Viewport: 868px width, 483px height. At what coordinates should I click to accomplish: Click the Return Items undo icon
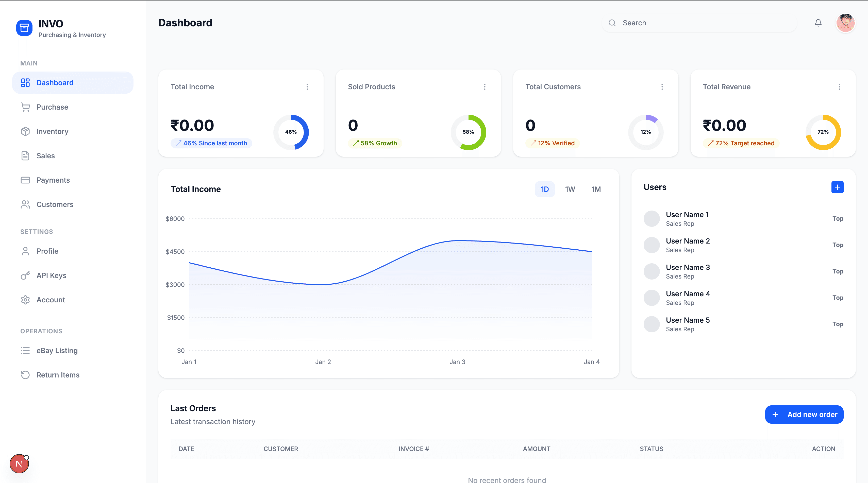pyautogui.click(x=25, y=375)
